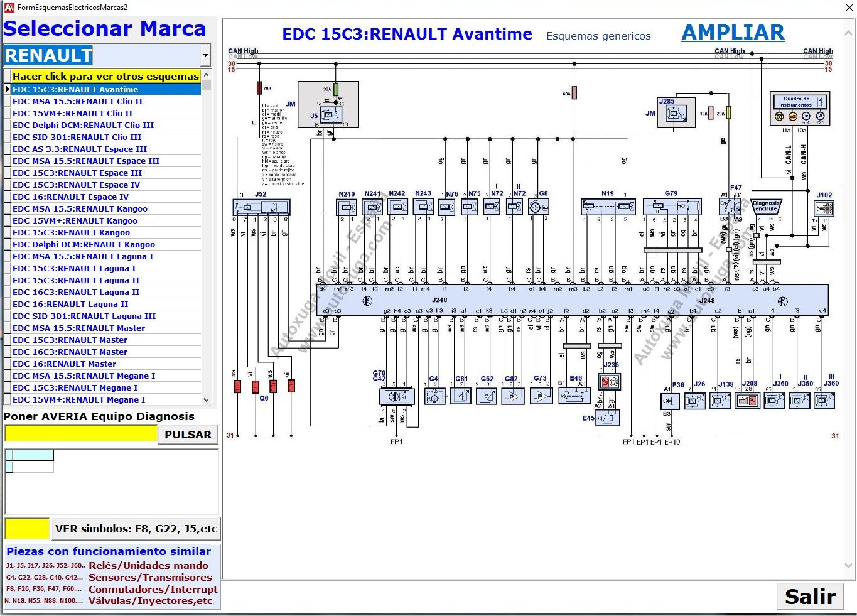The image size is (857, 616).
Task: Select EDC 15C3:RENAULT Avantime entry
Action: 106,89
